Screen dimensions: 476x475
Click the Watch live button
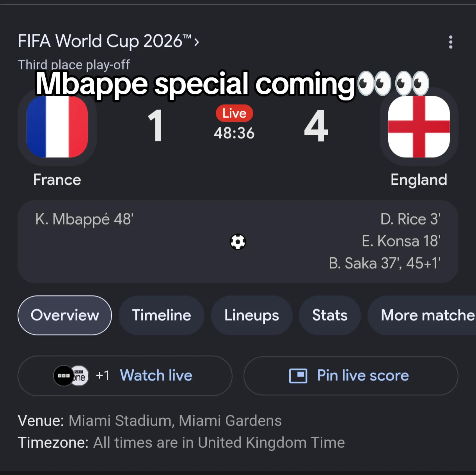click(x=125, y=376)
